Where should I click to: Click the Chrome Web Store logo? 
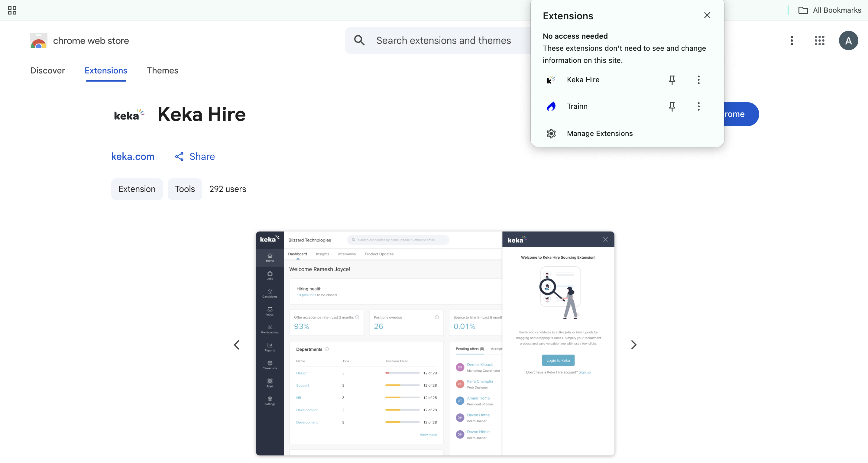click(39, 41)
